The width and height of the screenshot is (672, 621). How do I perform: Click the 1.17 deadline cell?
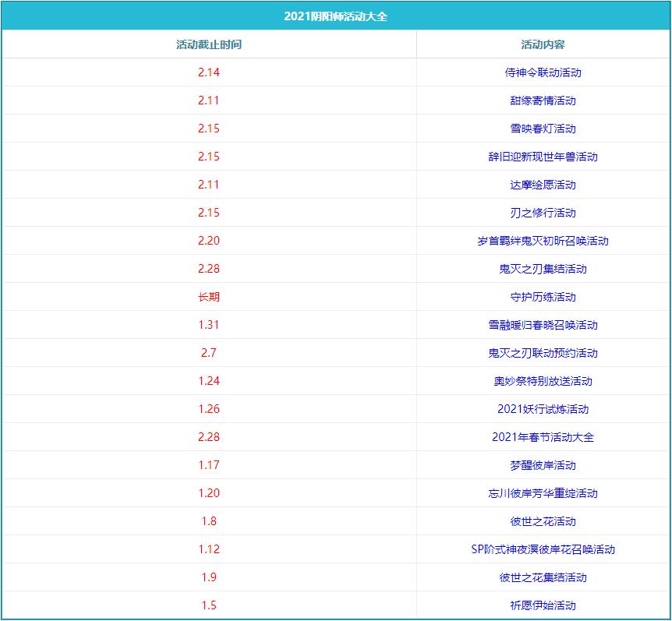209,465
